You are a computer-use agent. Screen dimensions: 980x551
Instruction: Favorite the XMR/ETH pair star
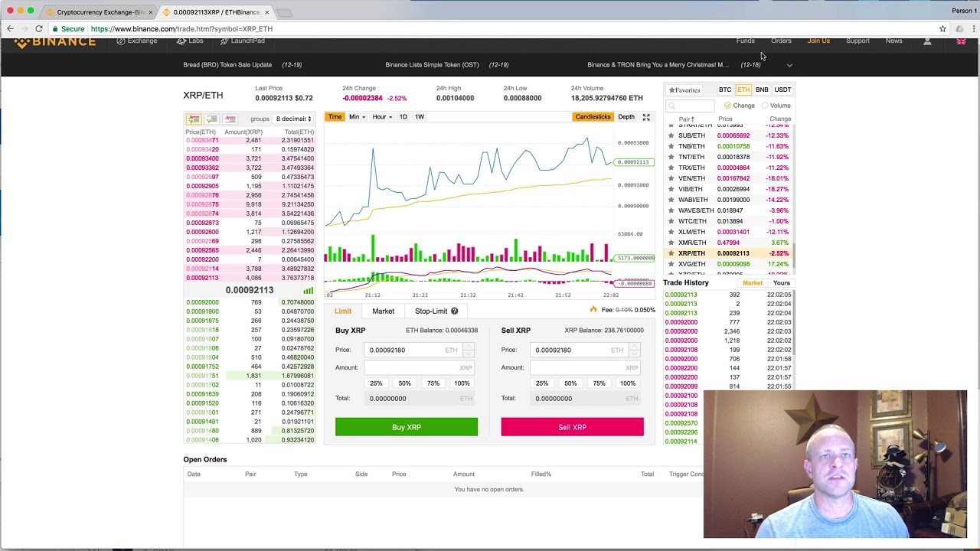671,243
